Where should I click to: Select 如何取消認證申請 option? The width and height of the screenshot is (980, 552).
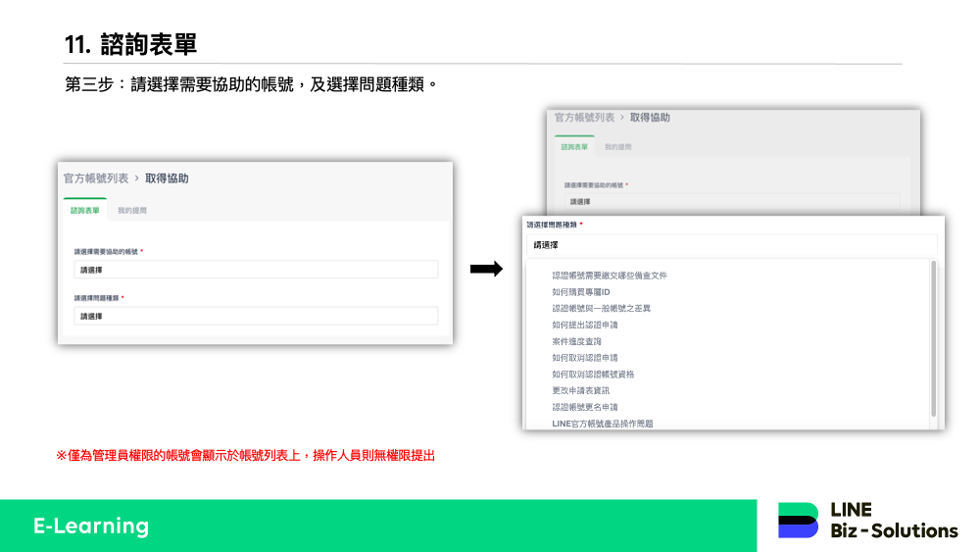(585, 358)
